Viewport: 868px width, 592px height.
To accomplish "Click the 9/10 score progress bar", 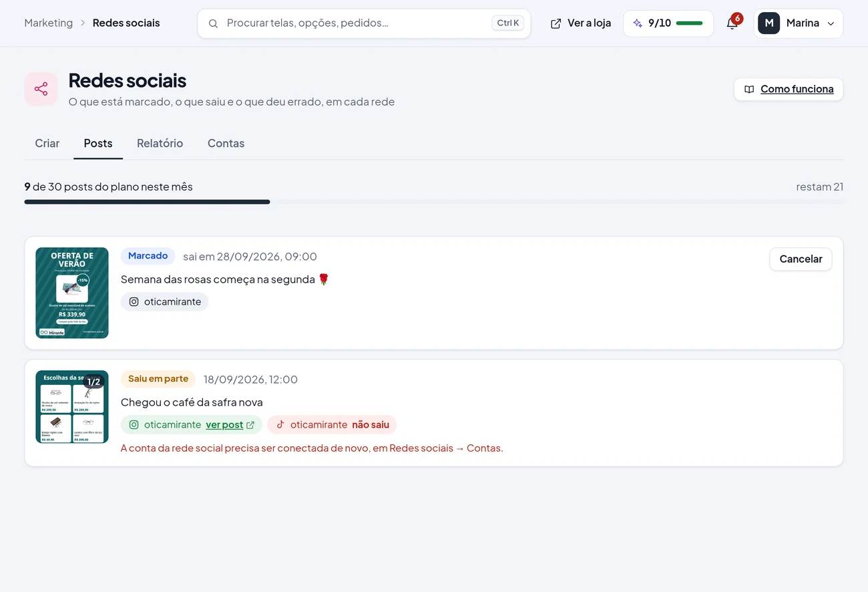I will pos(689,23).
